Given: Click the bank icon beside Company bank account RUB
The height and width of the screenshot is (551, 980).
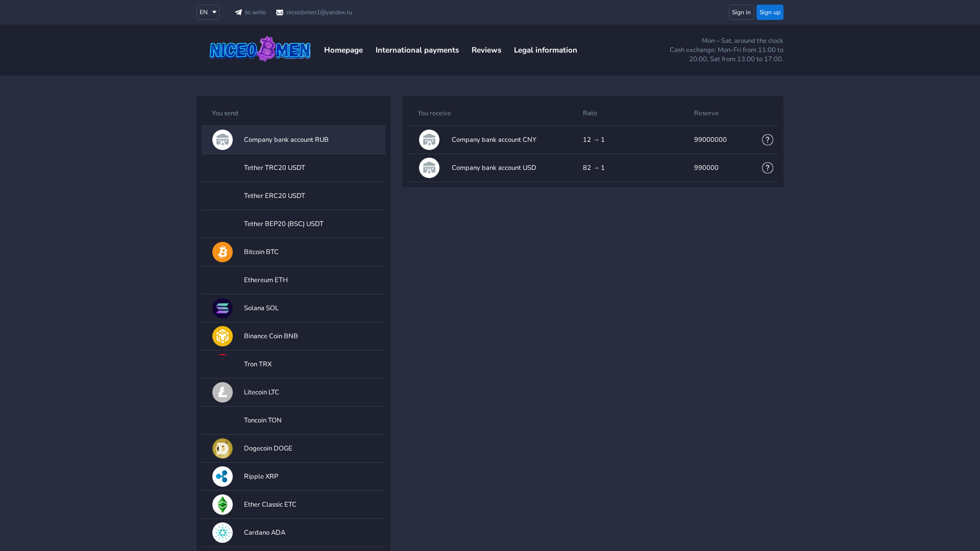Looking at the screenshot, I should 223,140.
